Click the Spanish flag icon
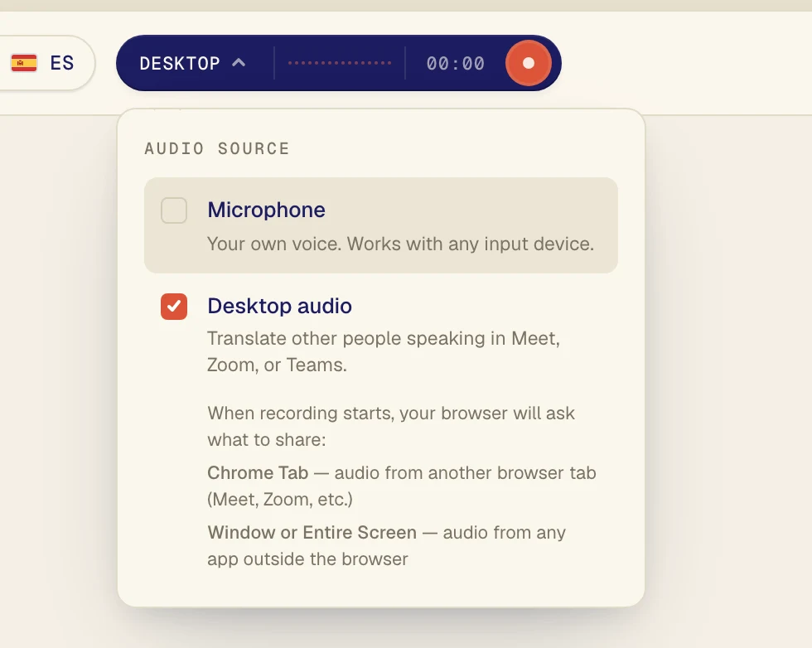The width and height of the screenshot is (812, 648). [24, 63]
